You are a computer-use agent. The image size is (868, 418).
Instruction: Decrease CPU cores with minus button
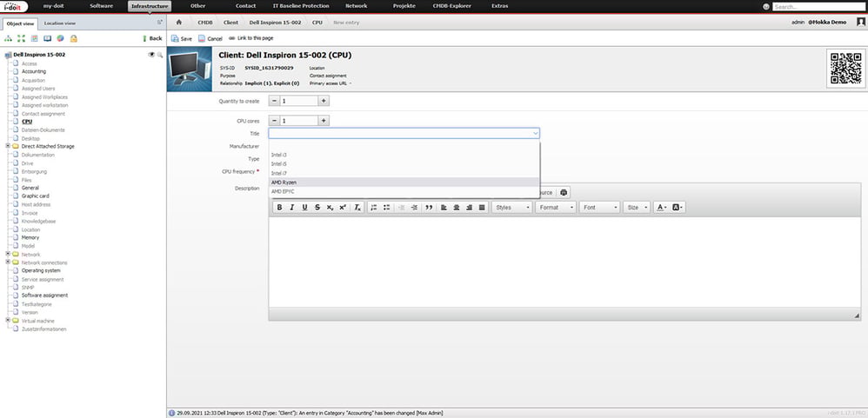tap(274, 121)
